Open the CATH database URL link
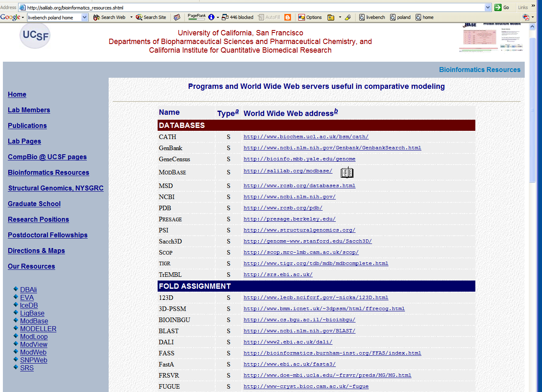Viewport: 542px width, 392px height. pos(306,137)
